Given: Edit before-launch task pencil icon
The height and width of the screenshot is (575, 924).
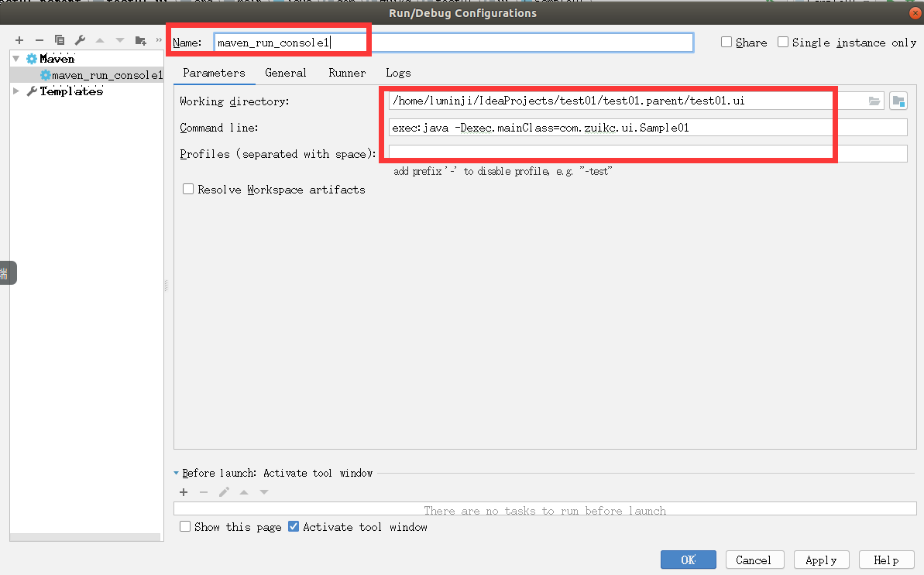Looking at the screenshot, I should coord(224,492).
